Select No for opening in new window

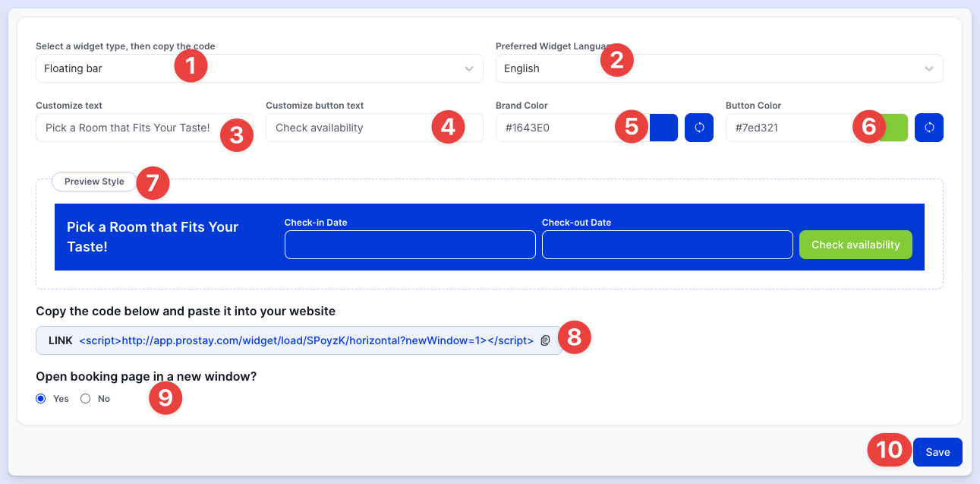tap(86, 398)
